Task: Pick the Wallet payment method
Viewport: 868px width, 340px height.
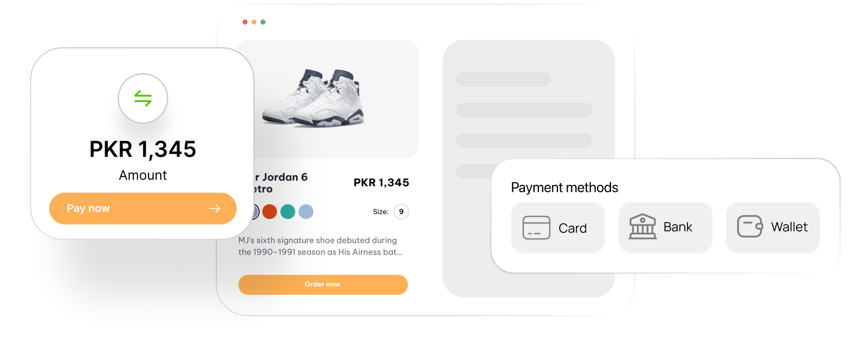Action: pos(773,227)
